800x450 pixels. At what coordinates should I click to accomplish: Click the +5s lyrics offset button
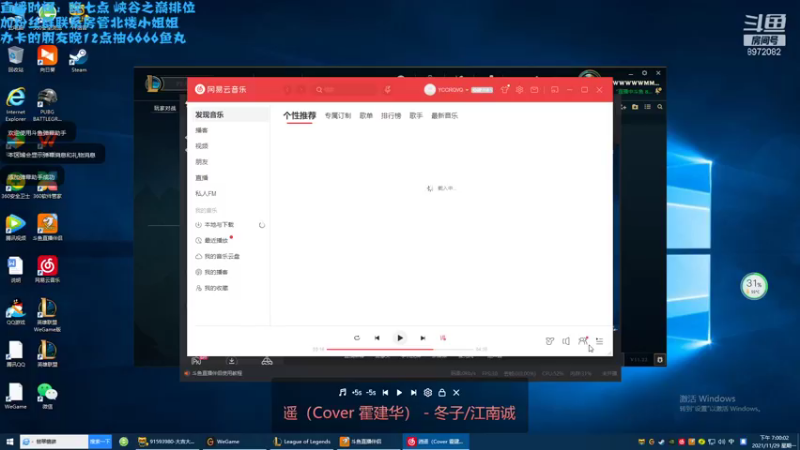coord(357,392)
